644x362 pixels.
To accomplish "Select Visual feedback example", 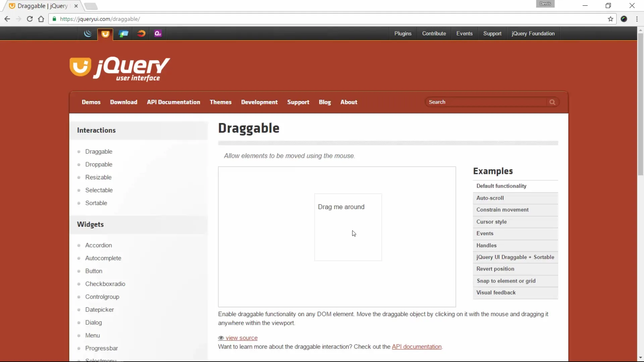I will tap(515, 293).
